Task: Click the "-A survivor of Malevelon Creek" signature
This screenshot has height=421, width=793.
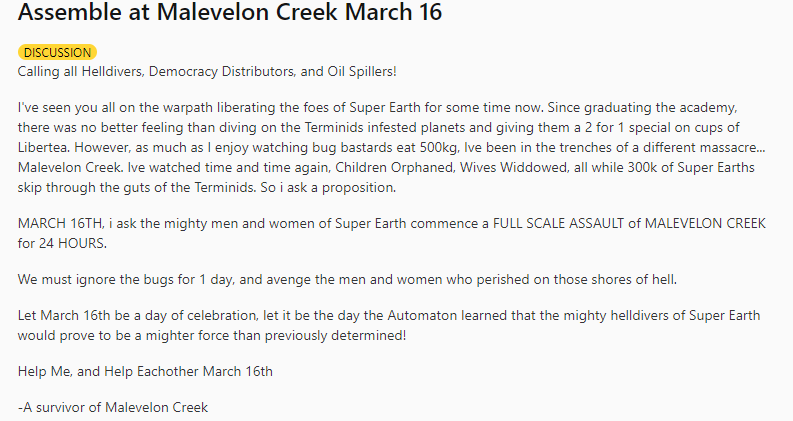Action: pyautogui.click(x=113, y=407)
